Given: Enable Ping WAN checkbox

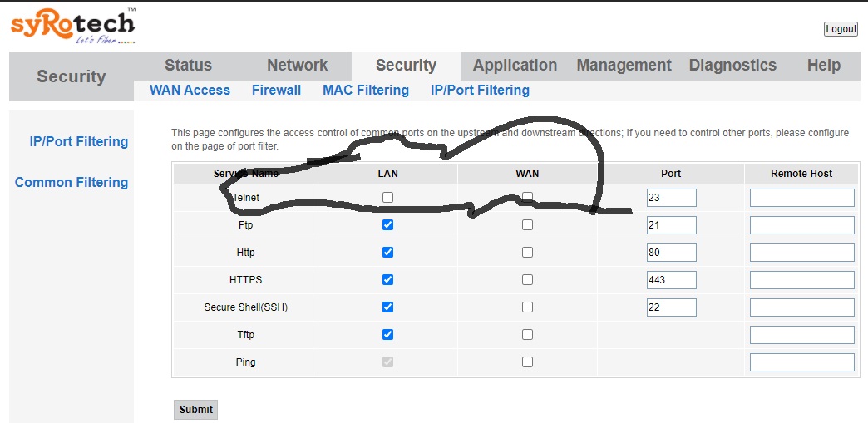Looking at the screenshot, I should [528, 362].
